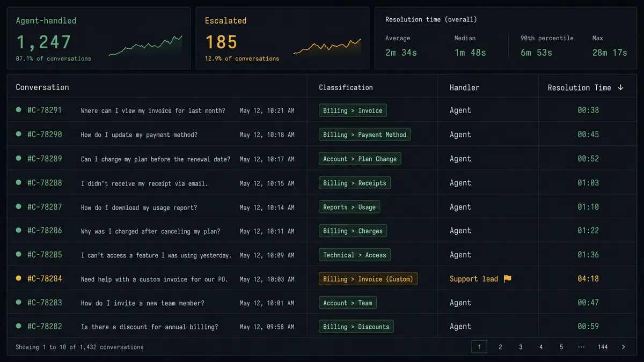
Task: Click the 04:18 resolution time
Action: click(x=588, y=278)
